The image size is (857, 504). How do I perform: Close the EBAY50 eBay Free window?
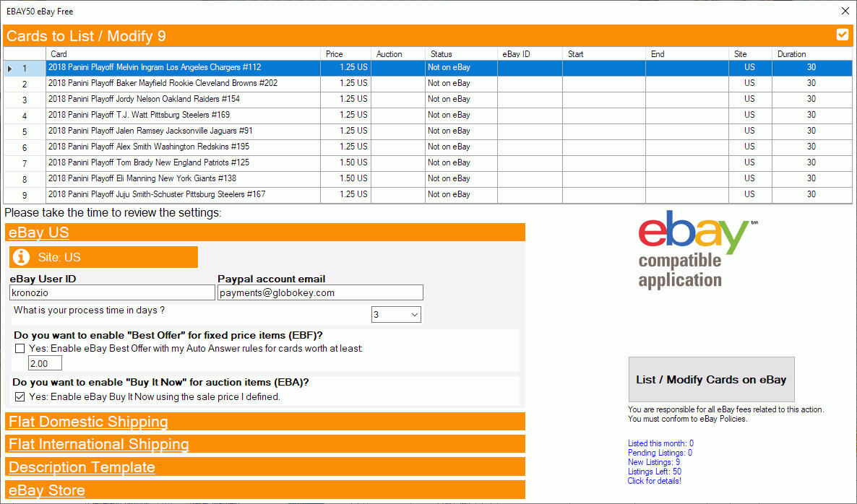[845, 11]
